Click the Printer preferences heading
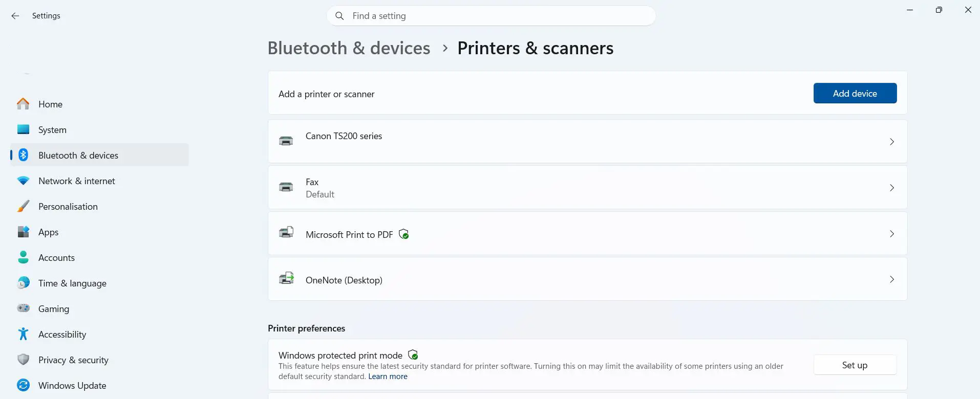 coord(307,328)
